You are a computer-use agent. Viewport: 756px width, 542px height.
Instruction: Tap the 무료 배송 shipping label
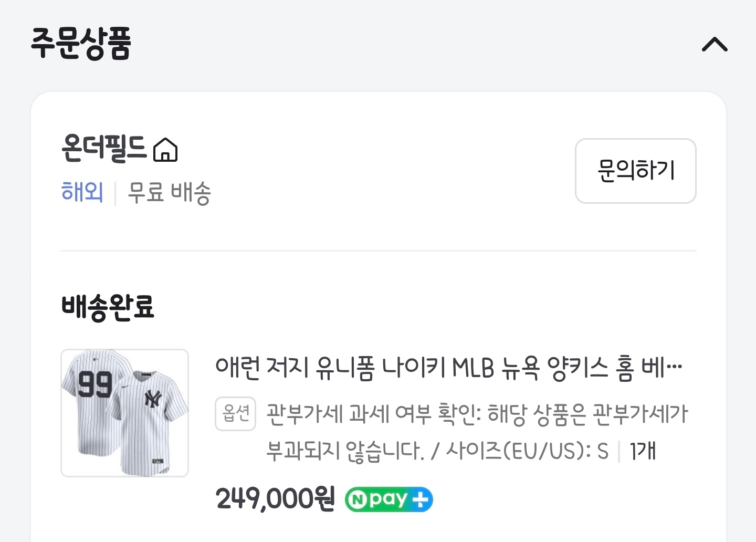pyautogui.click(x=169, y=192)
